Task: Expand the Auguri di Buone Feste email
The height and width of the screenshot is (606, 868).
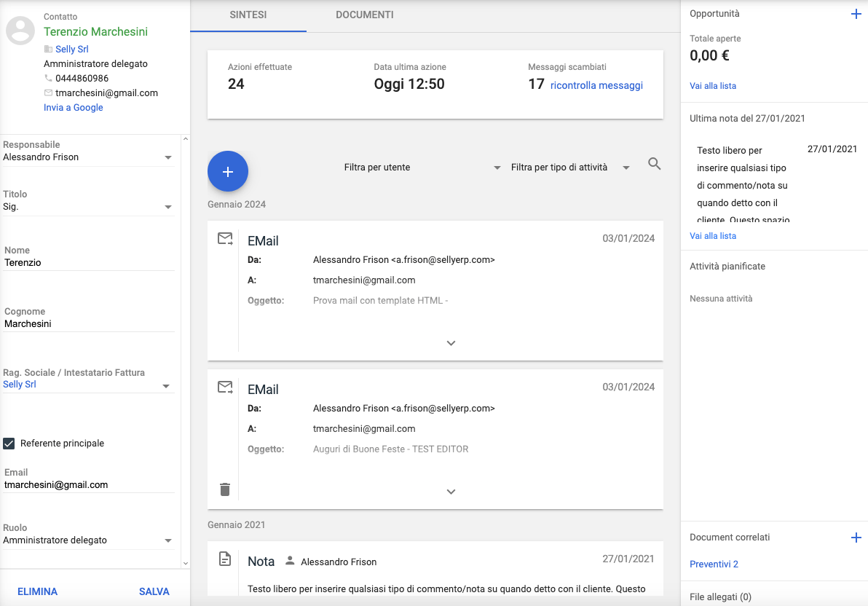Action: coord(451,492)
